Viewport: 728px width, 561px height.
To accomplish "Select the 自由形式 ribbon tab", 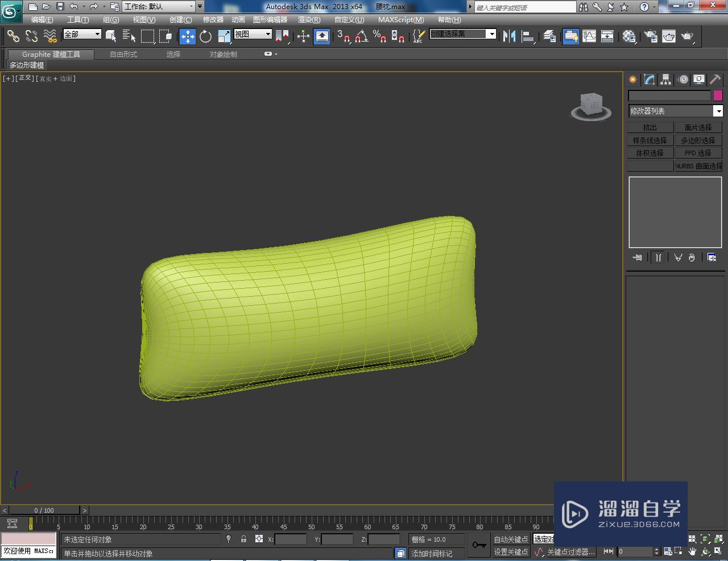I will coord(123,55).
